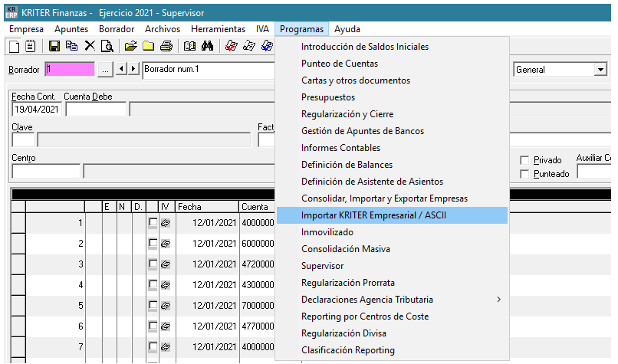Choose Punteo de Cuentas menu entry
The width and height of the screenshot is (618, 364).
click(x=340, y=64)
